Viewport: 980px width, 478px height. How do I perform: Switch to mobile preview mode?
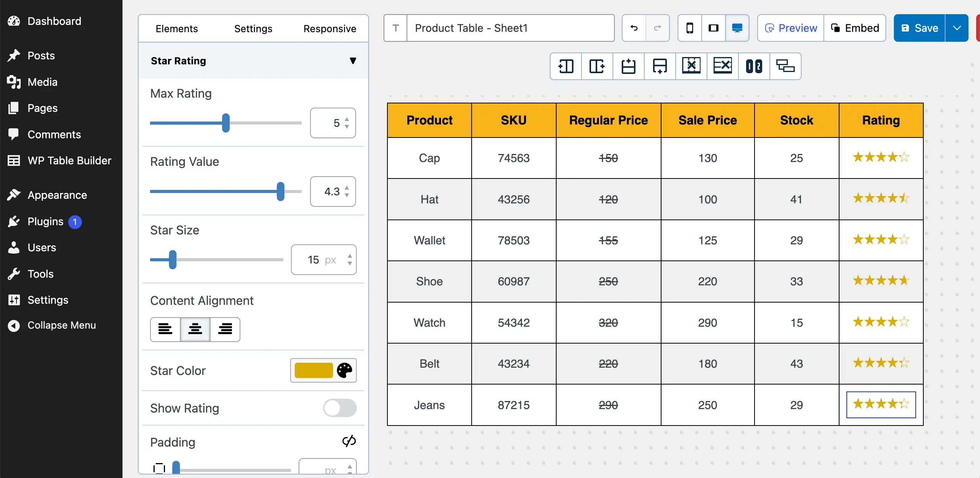(689, 28)
